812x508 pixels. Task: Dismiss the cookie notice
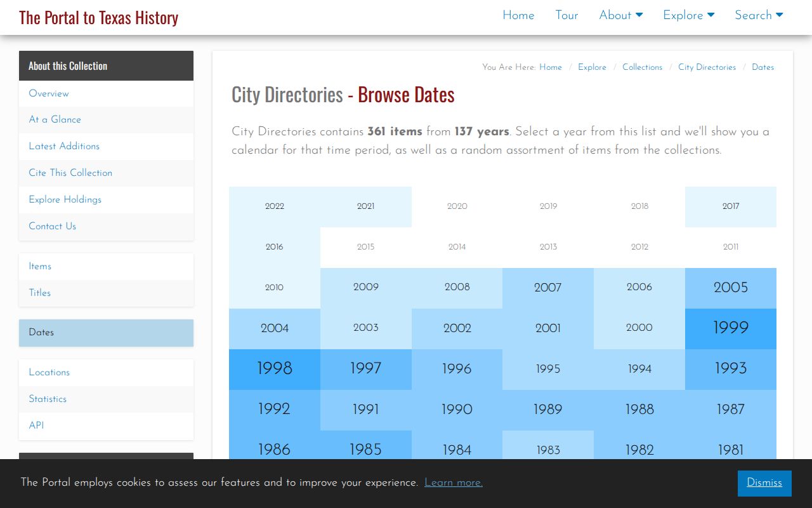[x=764, y=483]
